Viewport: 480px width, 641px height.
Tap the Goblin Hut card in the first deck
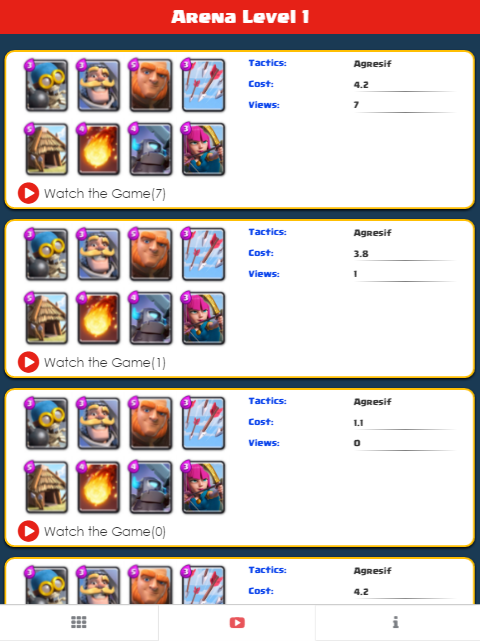click(46, 149)
